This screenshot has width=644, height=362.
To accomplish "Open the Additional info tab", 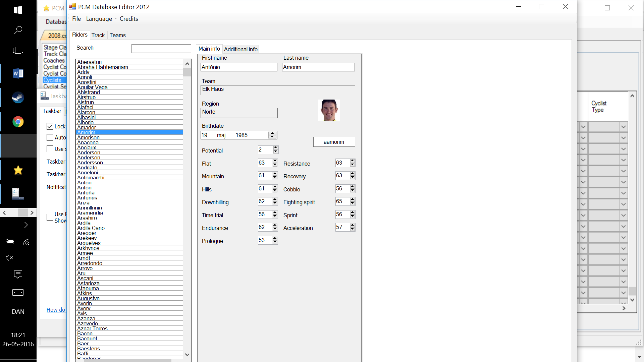I will 240,49.
